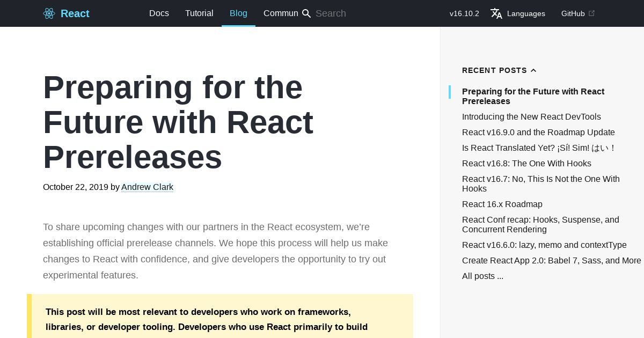Click version v16.10.2 link

point(464,13)
